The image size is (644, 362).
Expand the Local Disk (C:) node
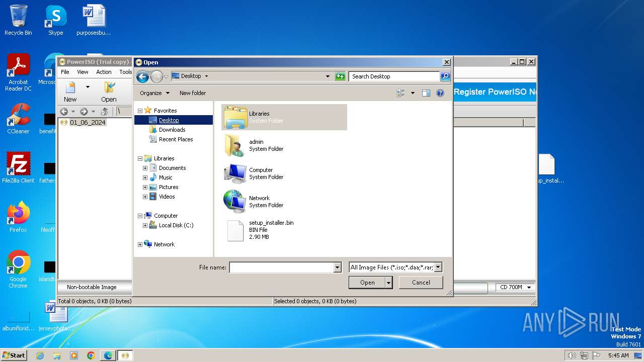145,225
